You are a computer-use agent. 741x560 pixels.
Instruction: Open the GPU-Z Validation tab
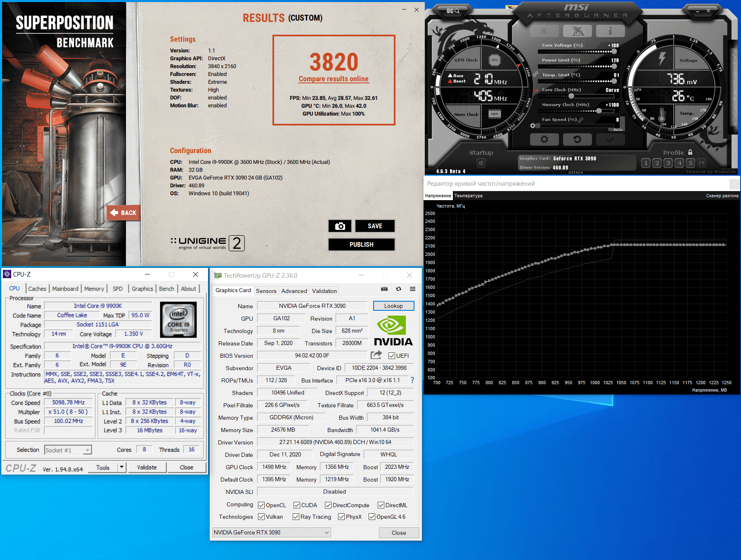point(324,291)
